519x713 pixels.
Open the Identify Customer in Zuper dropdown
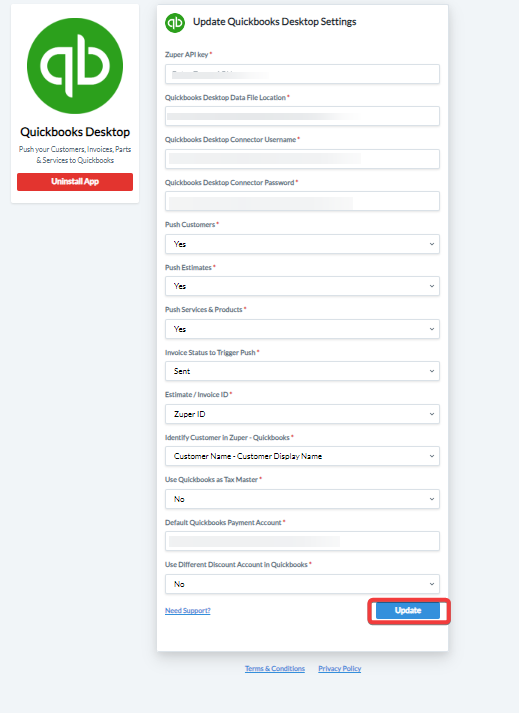302,456
